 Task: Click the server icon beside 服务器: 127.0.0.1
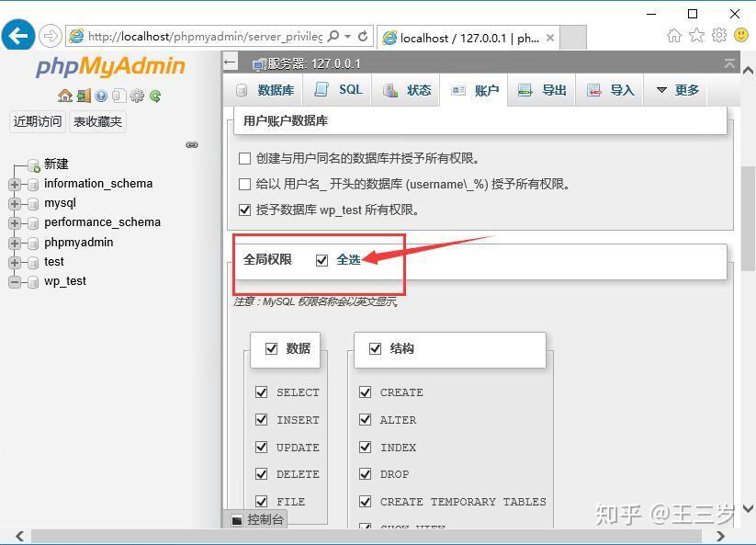pyautogui.click(x=259, y=64)
